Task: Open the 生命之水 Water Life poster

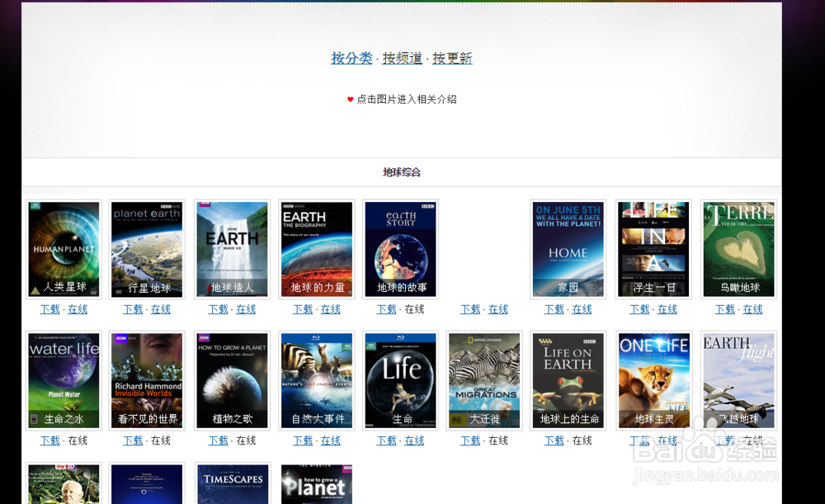Action: 64,380
